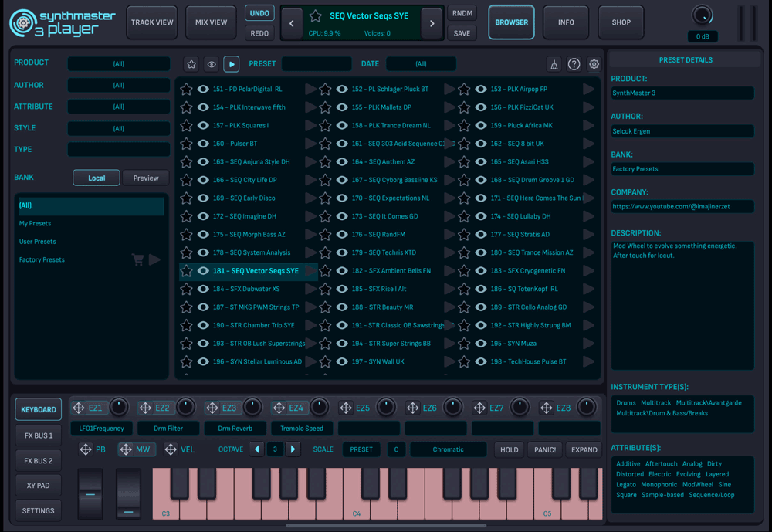Image resolution: width=772 pixels, height=532 pixels.
Task: Toggle the eye filter icon above preset list
Action: tap(212, 64)
